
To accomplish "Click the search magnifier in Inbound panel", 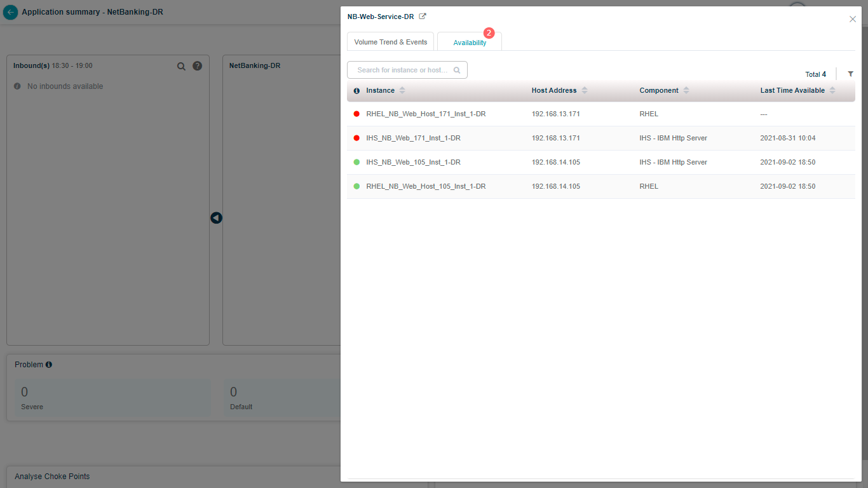I will click(x=181, y=66).
